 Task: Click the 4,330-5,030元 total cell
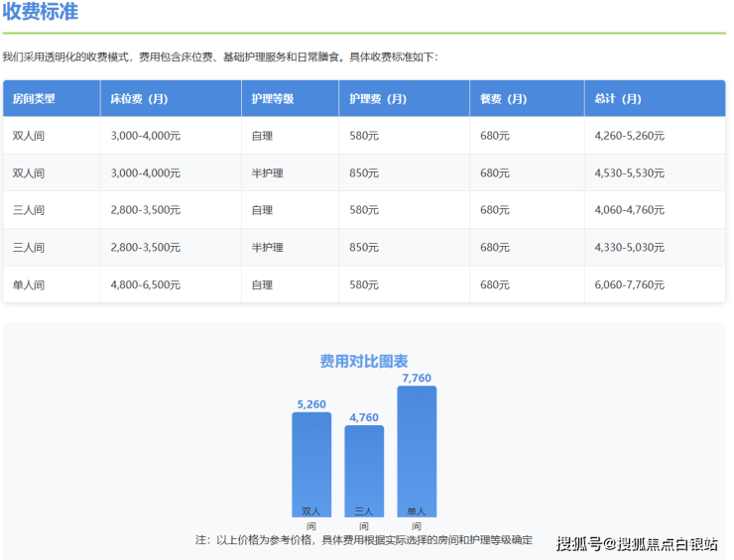tap(629, 248)
